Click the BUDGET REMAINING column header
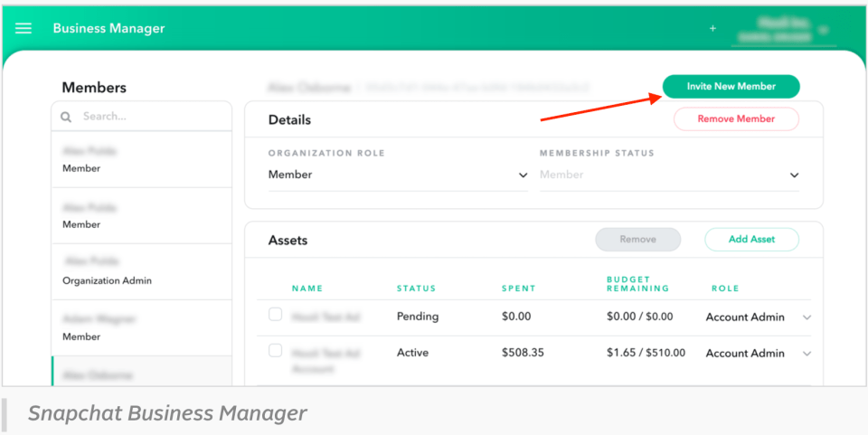Image resolution: width=868 pixels, height=435 pixels. pos(637,284)
